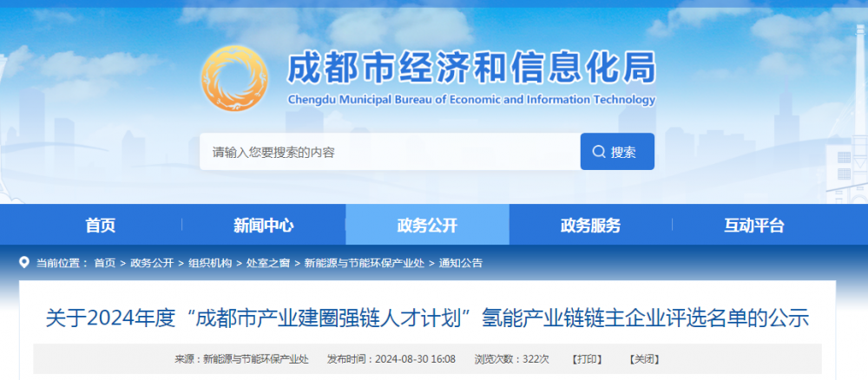The height and width of the screenshot is (380, 868).
Task: Switch to the 新闻中心 navigation tab
Action: tap(264, 226)
